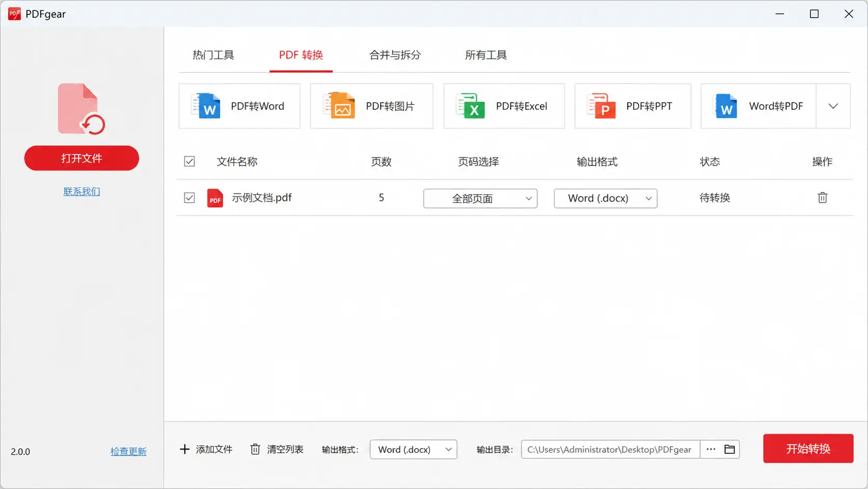Uncheck the 示例文档.pdf row checkbox

(x=189, y=198)
